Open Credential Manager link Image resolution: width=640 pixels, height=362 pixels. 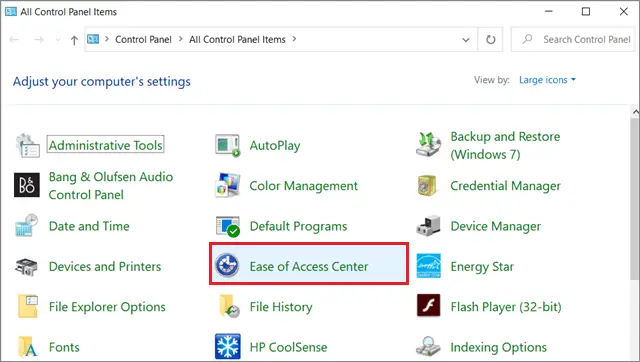[x=505, y=186]
